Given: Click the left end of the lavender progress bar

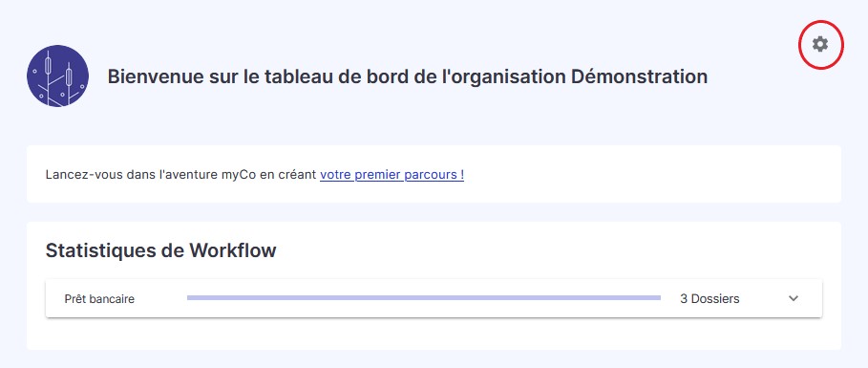Looking at the screenshot, I should 189,298.
